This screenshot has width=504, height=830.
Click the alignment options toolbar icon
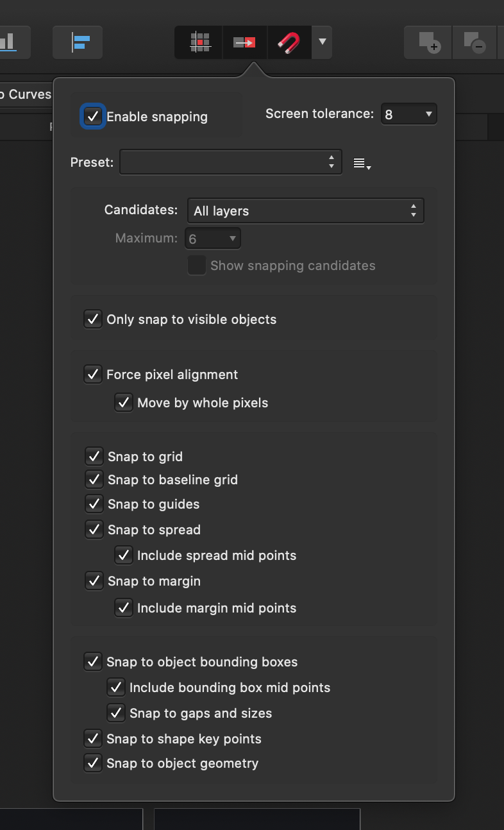click(x=77, y=42)
